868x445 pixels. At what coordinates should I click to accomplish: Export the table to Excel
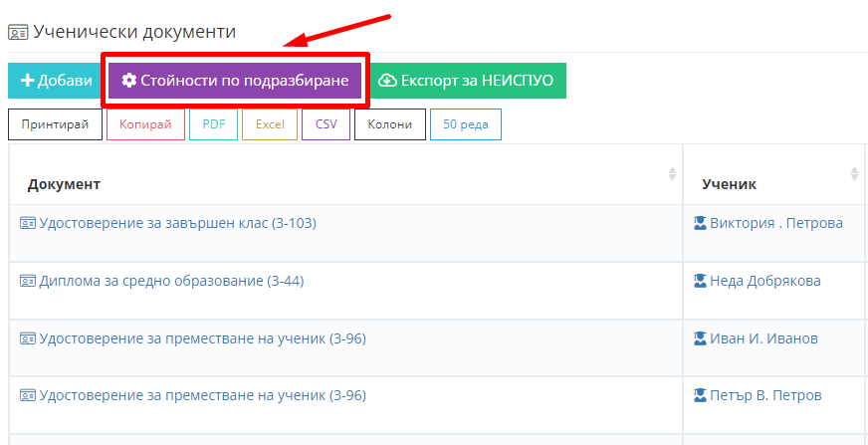270,124
